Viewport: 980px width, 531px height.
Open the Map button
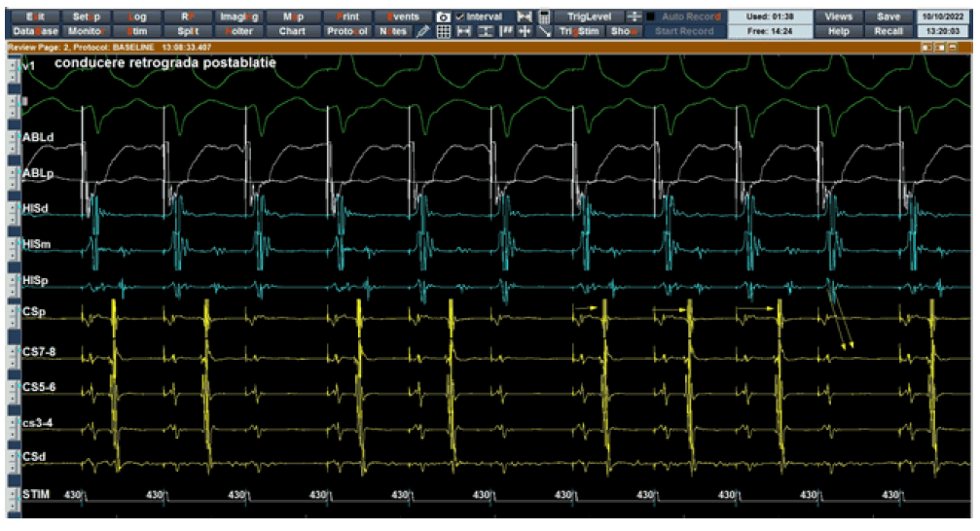pyautogui.click(x=293, y=17)
